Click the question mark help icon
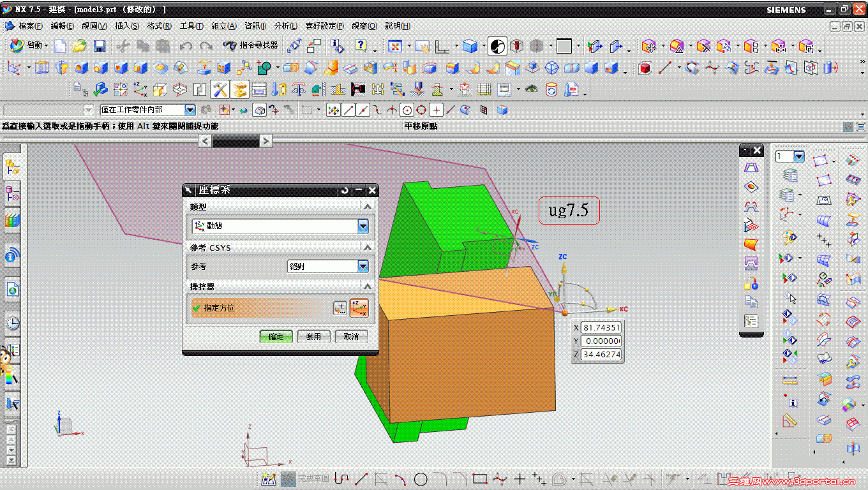 point(361,46)
